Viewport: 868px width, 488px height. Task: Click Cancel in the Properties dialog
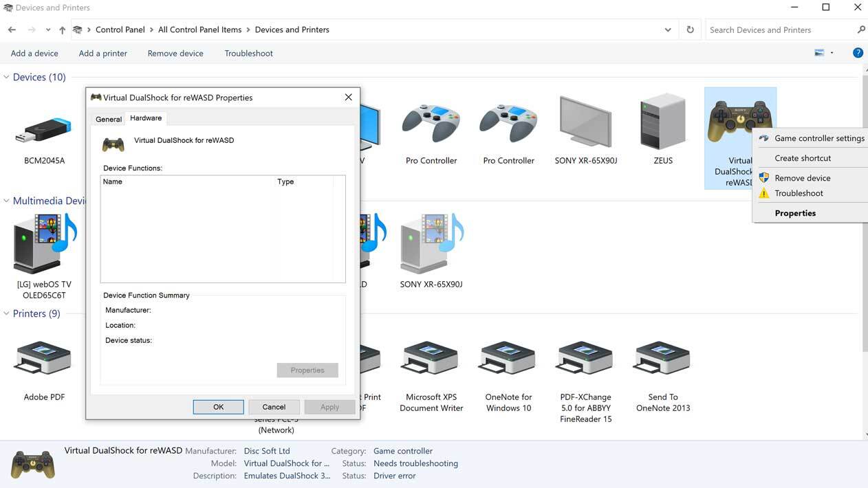[274, 407]
